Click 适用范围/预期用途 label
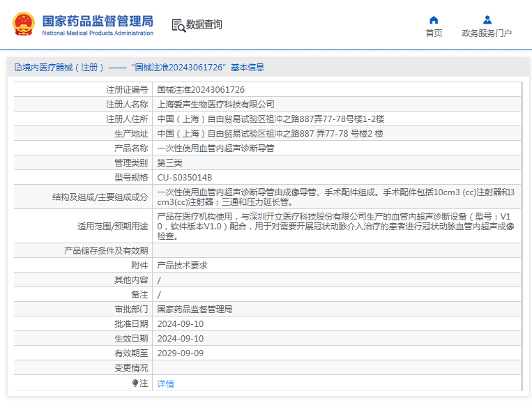 [x=113, y=226]
